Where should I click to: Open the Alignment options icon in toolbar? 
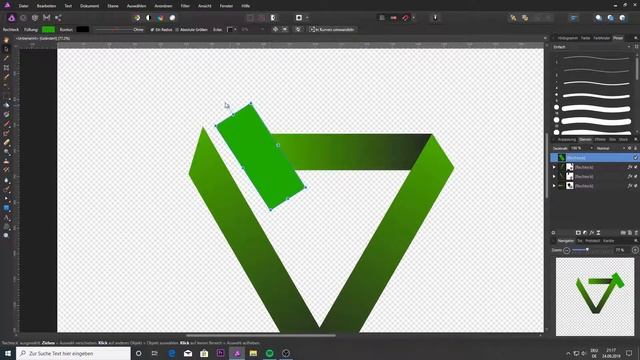coord(573,18)
